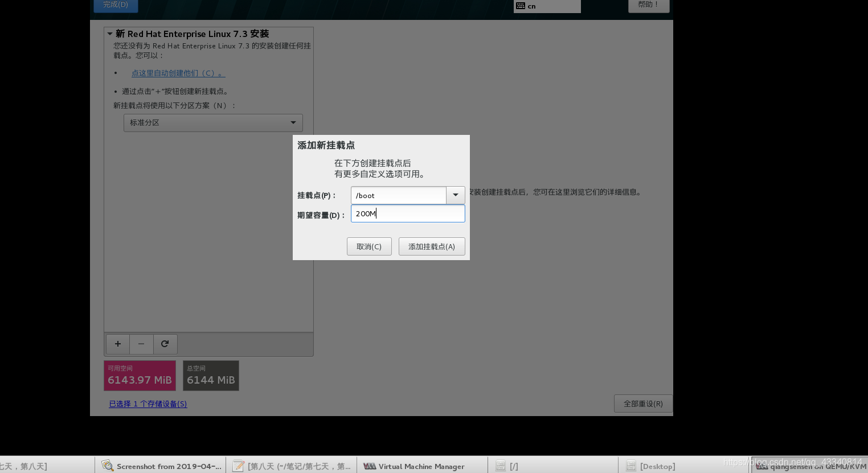
Task: Click the desired capacity 200M field
Action: click(408, 213)
